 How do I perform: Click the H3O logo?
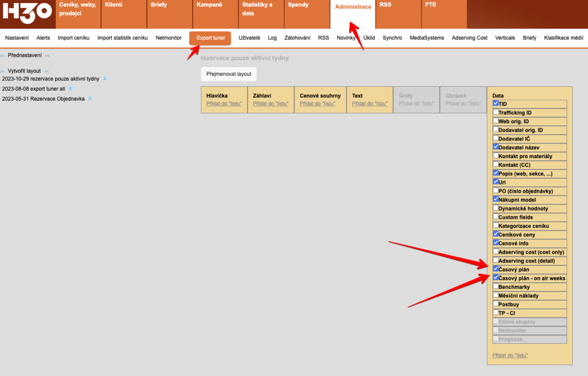click(x=27, y=14)
